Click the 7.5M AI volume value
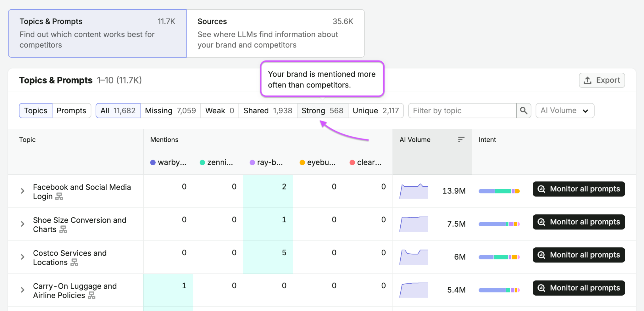The image size is (644, 311). 456,224
